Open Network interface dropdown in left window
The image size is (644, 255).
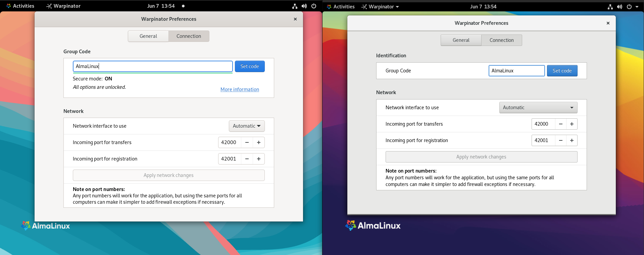coord(247,126)
